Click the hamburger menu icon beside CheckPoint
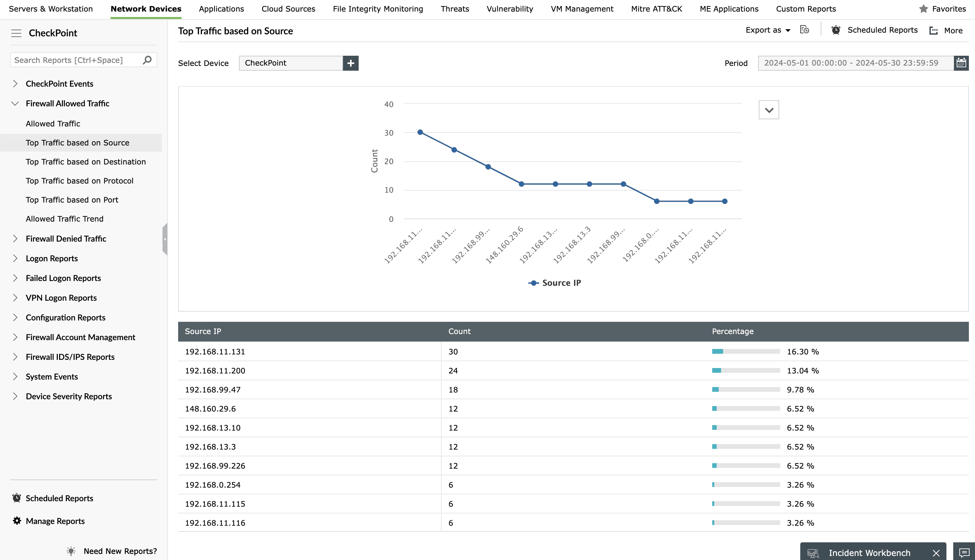The height and width of the screenshot is (560, 975). pyautogui.click(x=16, y=33)
